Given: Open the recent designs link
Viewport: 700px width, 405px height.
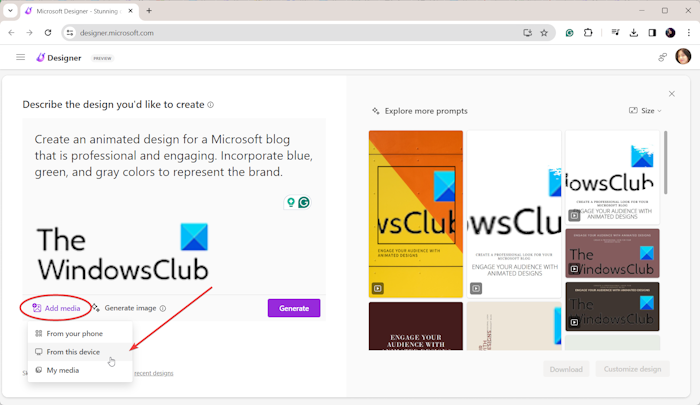Looking at the screenshot, I should 154,373.
